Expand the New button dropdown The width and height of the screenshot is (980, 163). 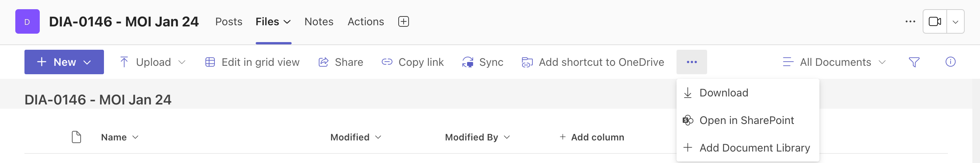point(88,62)
